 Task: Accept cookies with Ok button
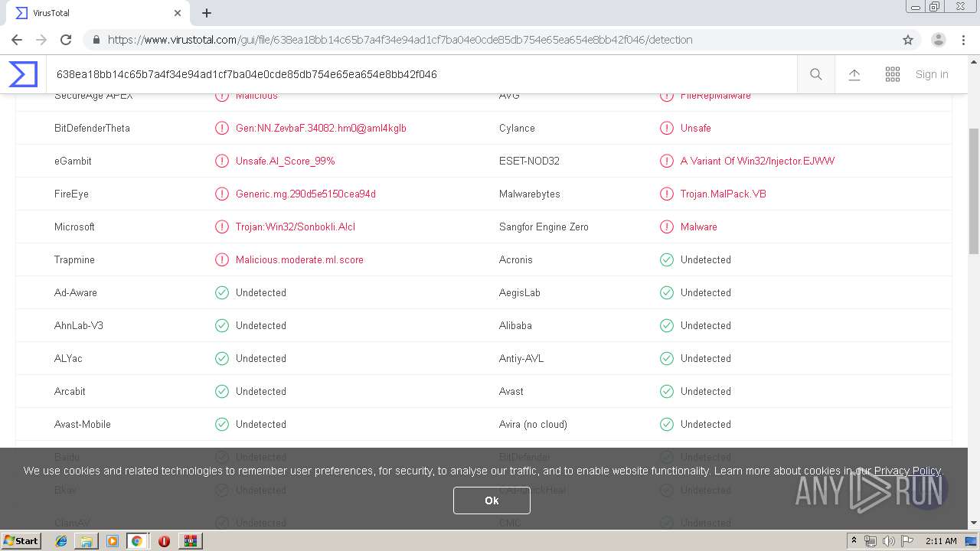click(x=492, y=500)
